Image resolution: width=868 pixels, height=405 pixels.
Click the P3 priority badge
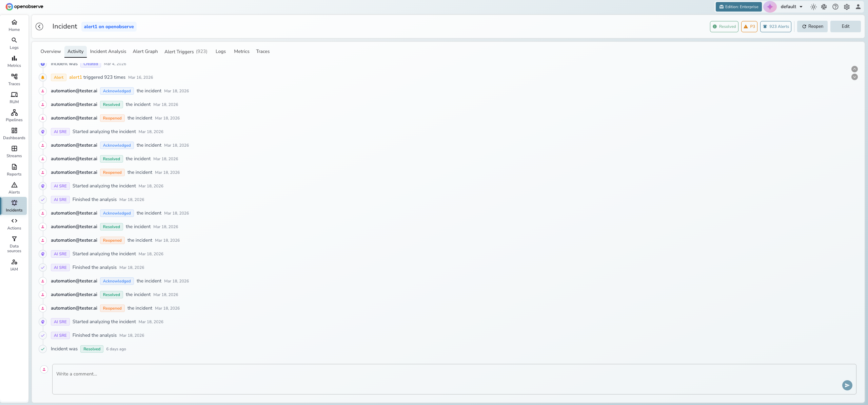[x=749, y=26]
